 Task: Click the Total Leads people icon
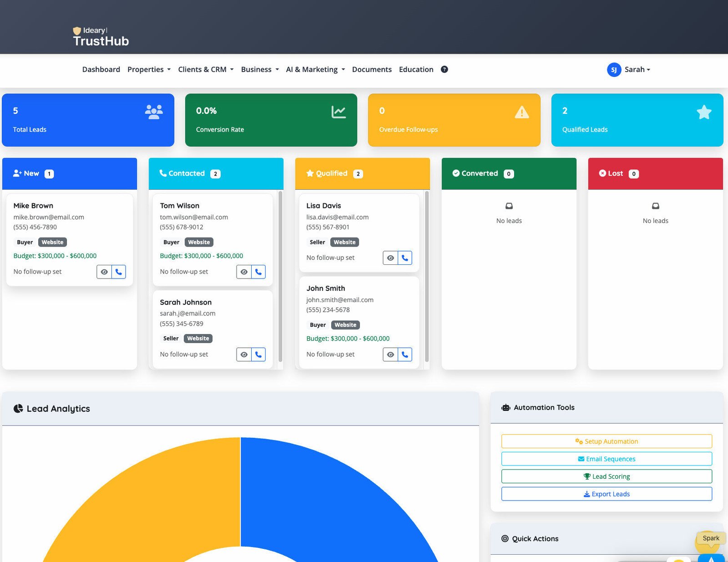coord(154,112)
